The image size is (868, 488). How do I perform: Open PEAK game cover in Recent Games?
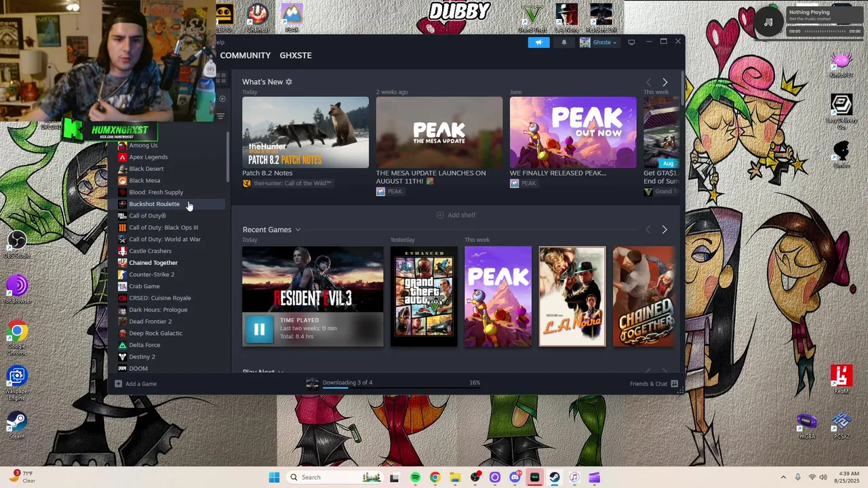(498, 297)
